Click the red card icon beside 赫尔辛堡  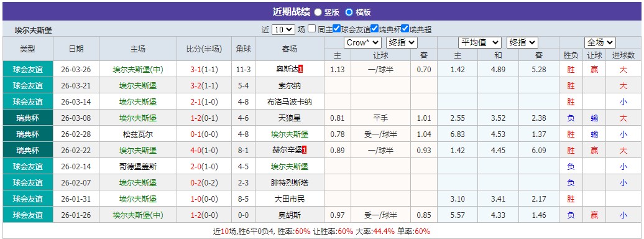click(x=305, y=151)
